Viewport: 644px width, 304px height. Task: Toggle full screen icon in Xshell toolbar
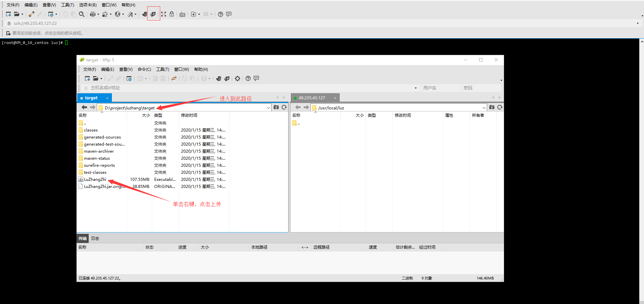pyautogui.click(x=164, y=14)
